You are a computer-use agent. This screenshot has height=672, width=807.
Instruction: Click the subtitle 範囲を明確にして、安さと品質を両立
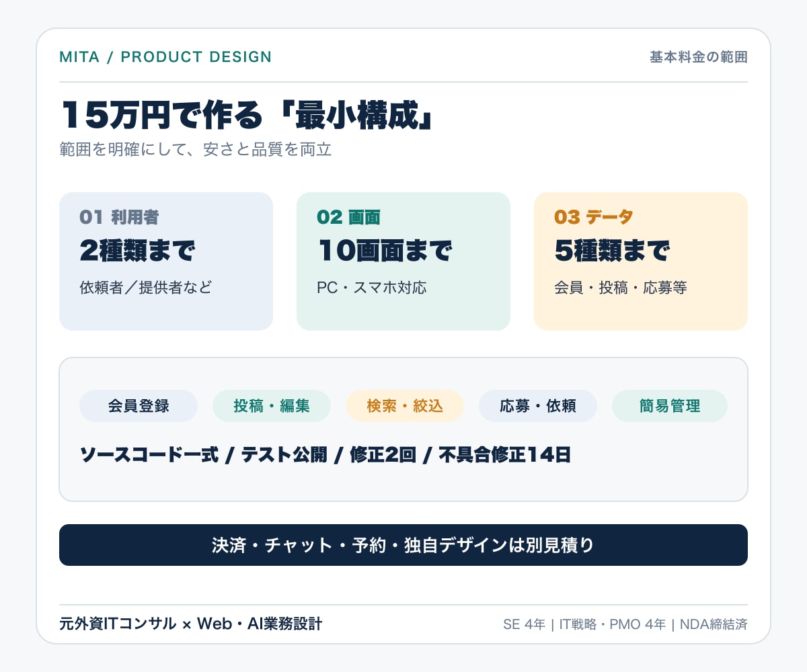pyautogui.click(x=196, y=149)
